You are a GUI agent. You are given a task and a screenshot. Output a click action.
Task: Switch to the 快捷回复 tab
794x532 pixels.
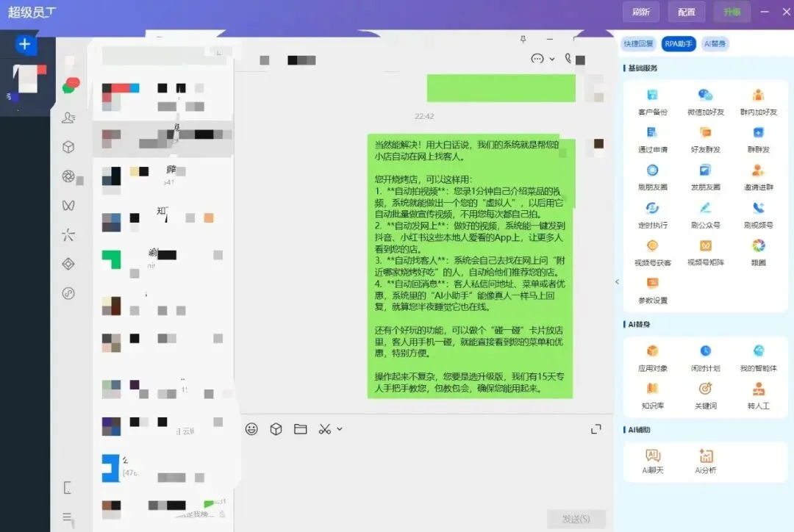(x=638, y=43)
